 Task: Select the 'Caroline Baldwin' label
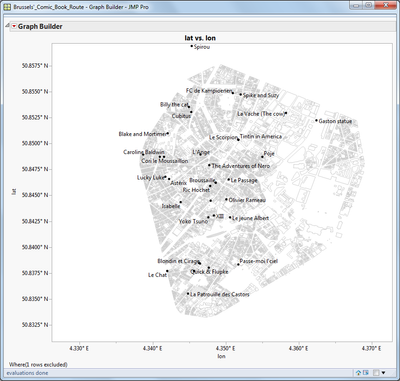(144, 152)
